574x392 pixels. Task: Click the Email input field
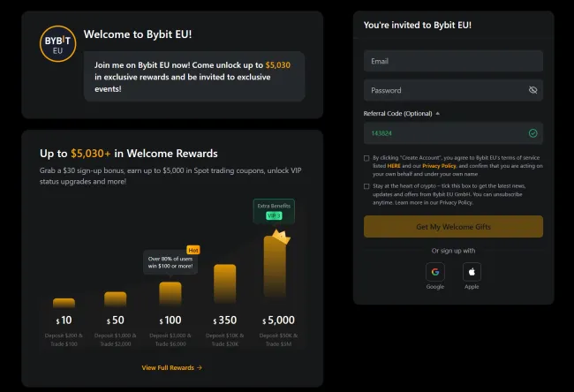[x=453, y=61]
